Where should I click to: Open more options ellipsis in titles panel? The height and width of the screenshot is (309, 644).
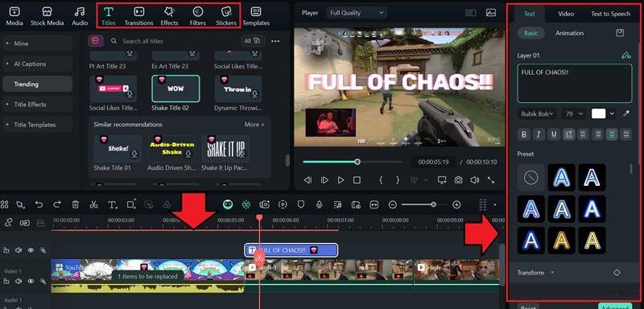point(275,41)
